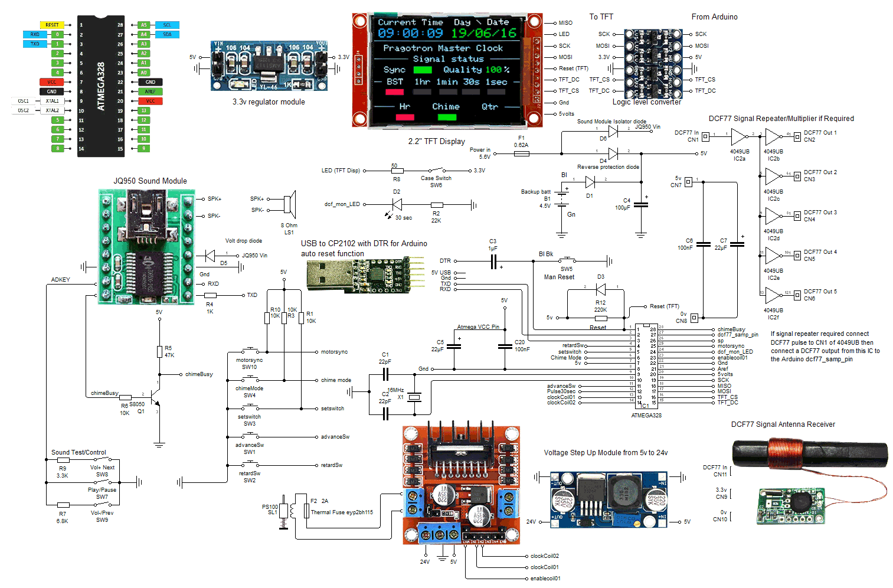Screen dimensions: 893x588
Task: Select the D4 reverse protection diode symbol
Action: coord(613,153)
